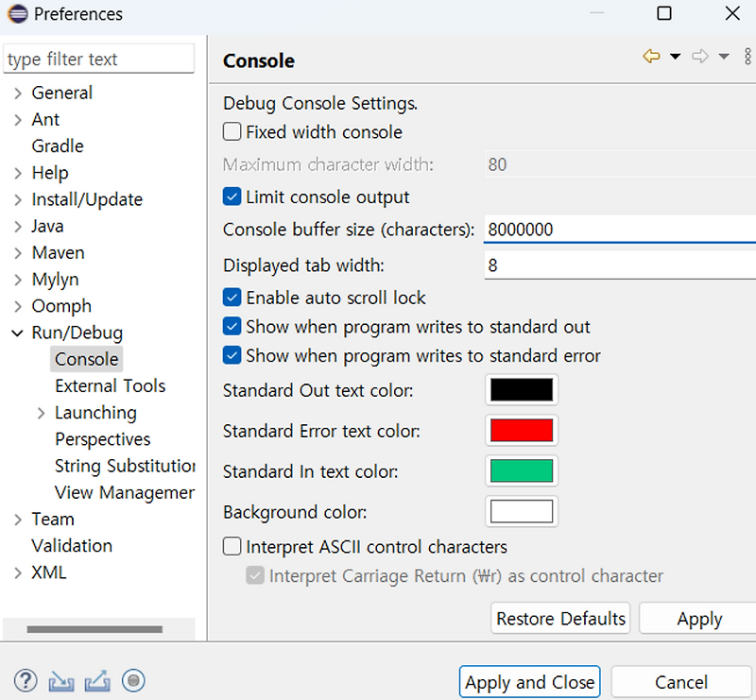This screenshot has height=700, width=756.
Task: Click the Export preferences icon
Action: pyautogui.click(x=97, y=681)
